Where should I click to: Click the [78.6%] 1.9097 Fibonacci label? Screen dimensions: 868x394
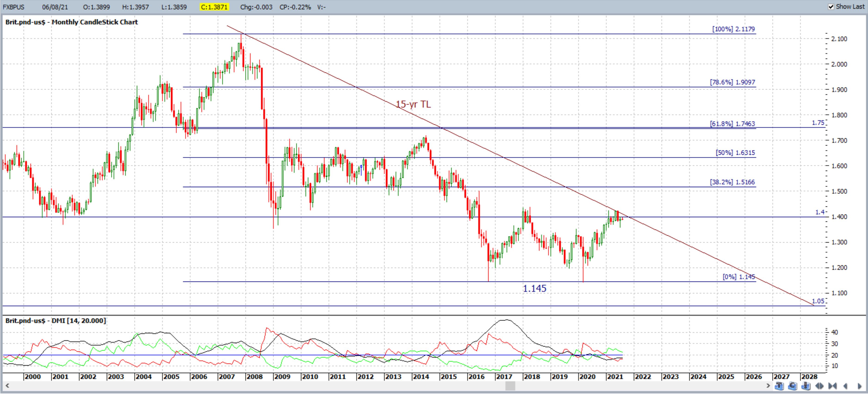click(x=733, y=82)
